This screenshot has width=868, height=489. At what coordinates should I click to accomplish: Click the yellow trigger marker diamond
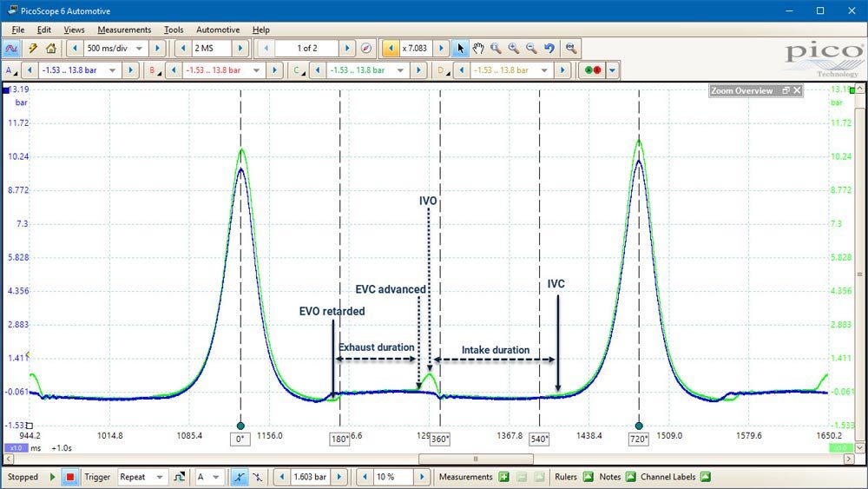pyautogui.click(x=29, y=355)
